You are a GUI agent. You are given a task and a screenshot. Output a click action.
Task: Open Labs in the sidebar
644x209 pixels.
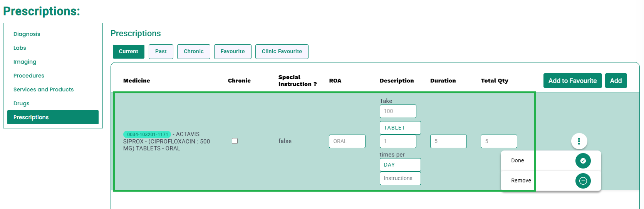(x=20, y=48)
